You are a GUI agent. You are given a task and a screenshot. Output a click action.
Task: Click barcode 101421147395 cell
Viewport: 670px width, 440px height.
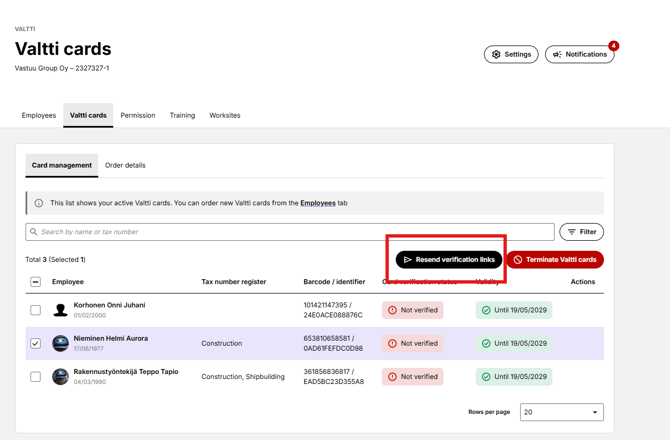point(333,310)
